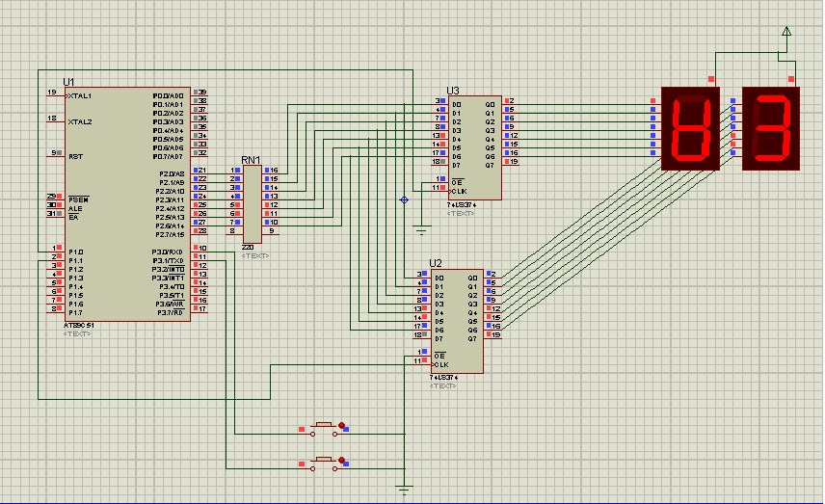Image resolution: width=825 pixels, height=504 pixels.
Task: Toggle the red latch dot on lower push button
Action: click(x=341, y=462)
